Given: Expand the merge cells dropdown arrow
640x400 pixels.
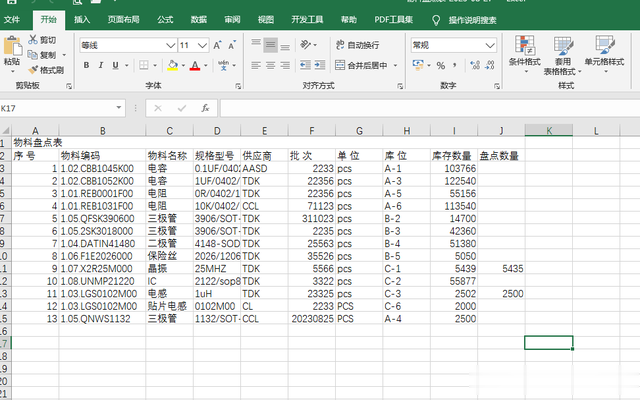Looking at the screenshot, I should [x=396, y=65].
